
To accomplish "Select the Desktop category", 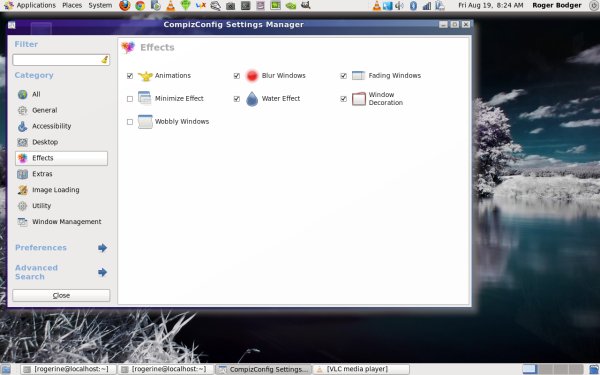I will (61, 142).
